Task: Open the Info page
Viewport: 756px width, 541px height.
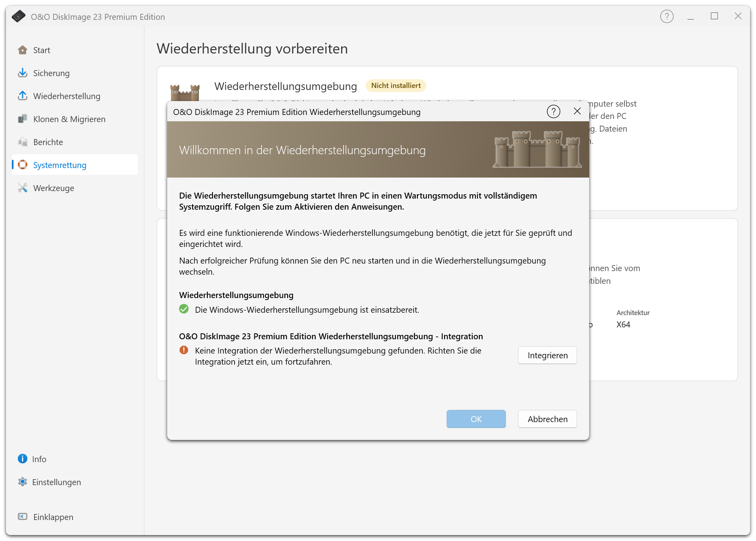Action: [75, 459]
